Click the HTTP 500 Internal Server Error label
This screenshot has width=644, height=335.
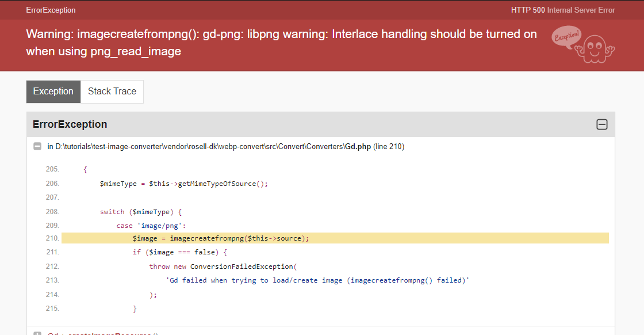(x=562, y=10)
